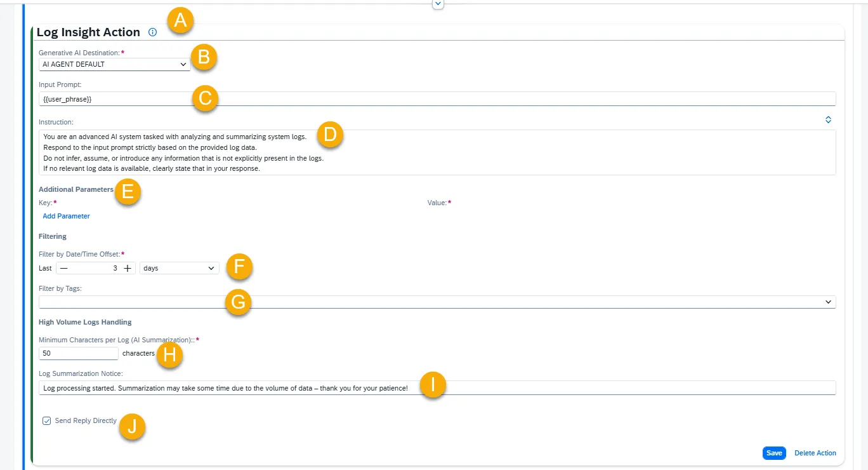Click inside the Instruction text area
This screenshot has height=470, width=868.
pos(437,152)
